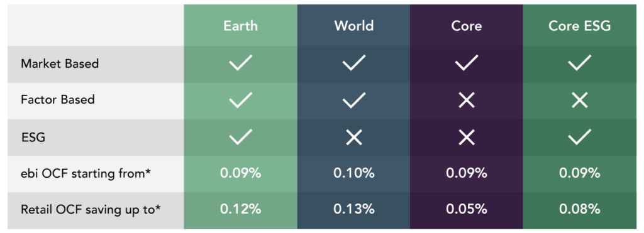The height and width of the screenshot is (233, 644).
Task: Click the ebi OCF starting from label
Action: pos(86,173)
